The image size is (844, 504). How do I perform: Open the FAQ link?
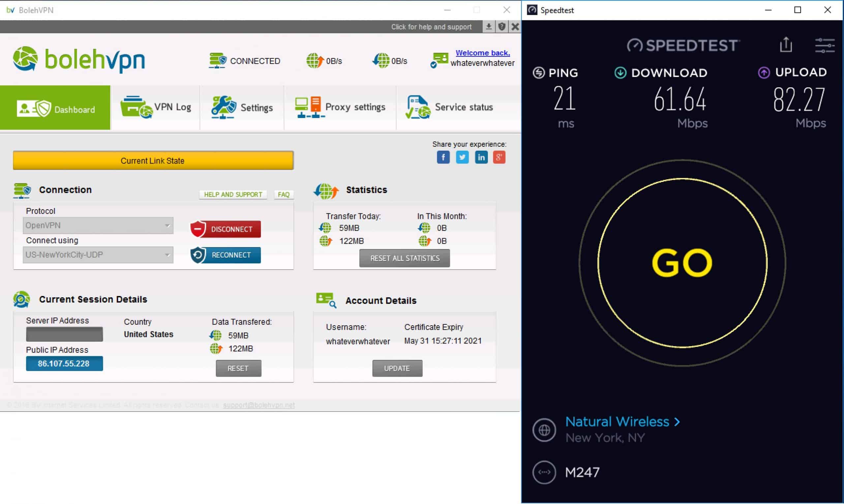284,194
